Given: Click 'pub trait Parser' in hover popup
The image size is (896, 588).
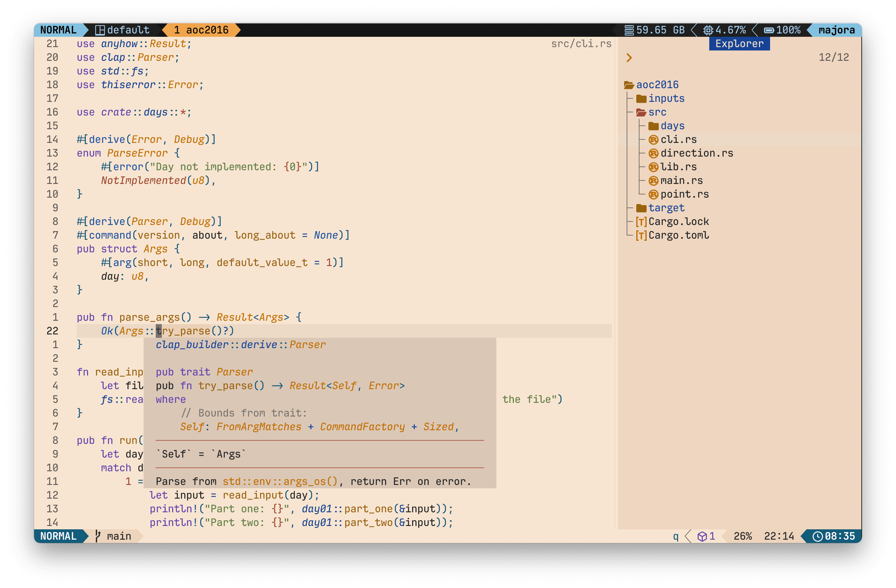Looking at the screenshot, I should pos(204,372).
